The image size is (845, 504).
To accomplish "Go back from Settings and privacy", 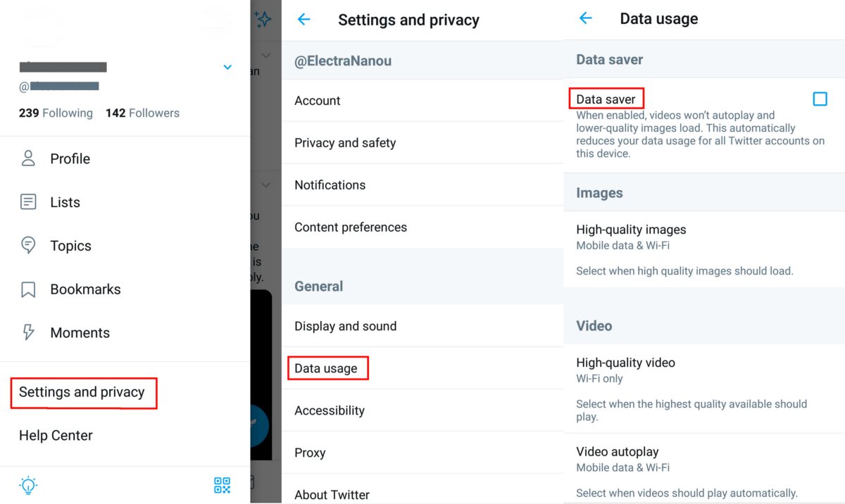I will [x=304, y=20].
